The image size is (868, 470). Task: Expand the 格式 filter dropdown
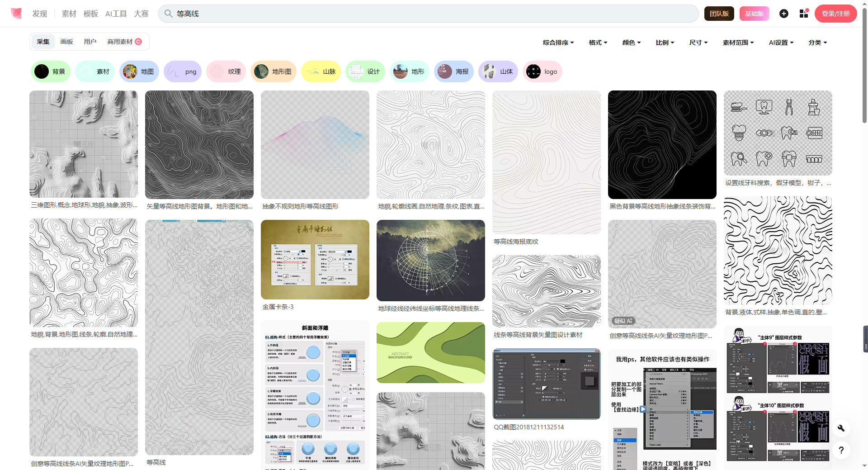[x=598, y=43]
